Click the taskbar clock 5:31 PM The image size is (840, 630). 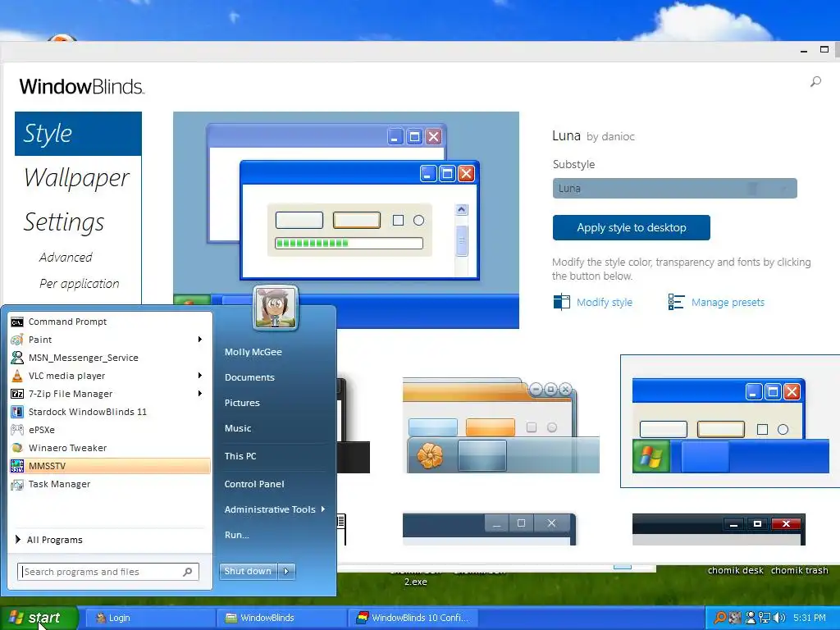[810, 618]
